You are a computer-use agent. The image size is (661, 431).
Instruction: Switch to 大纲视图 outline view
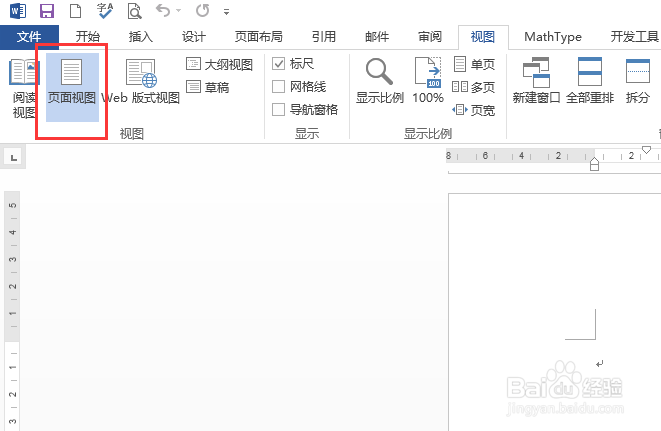[219, 64]
